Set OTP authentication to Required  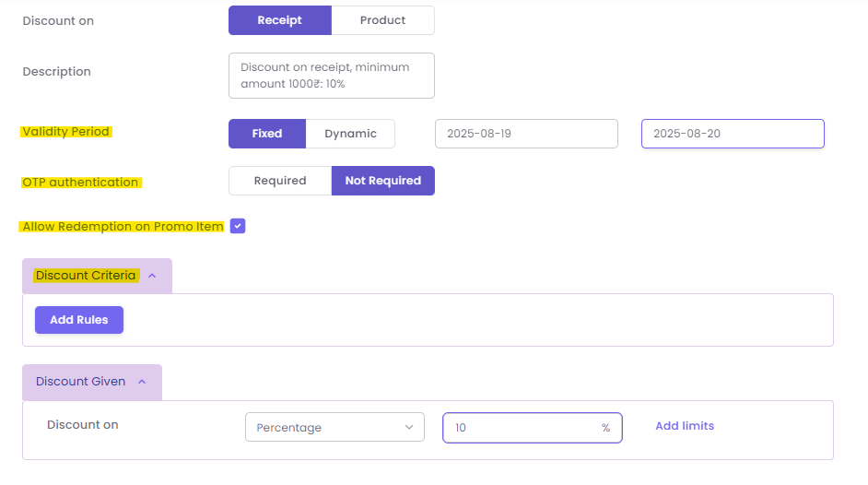(x=279, y=181)
